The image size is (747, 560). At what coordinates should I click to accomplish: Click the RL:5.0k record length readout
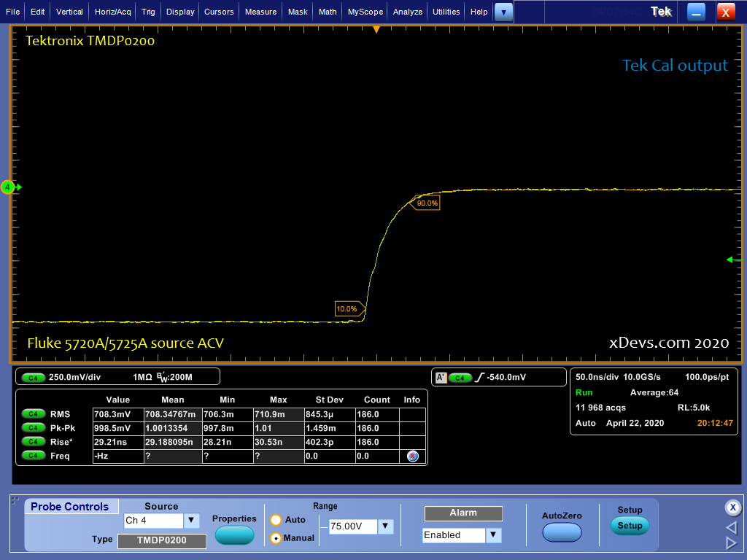click(694, 408)
